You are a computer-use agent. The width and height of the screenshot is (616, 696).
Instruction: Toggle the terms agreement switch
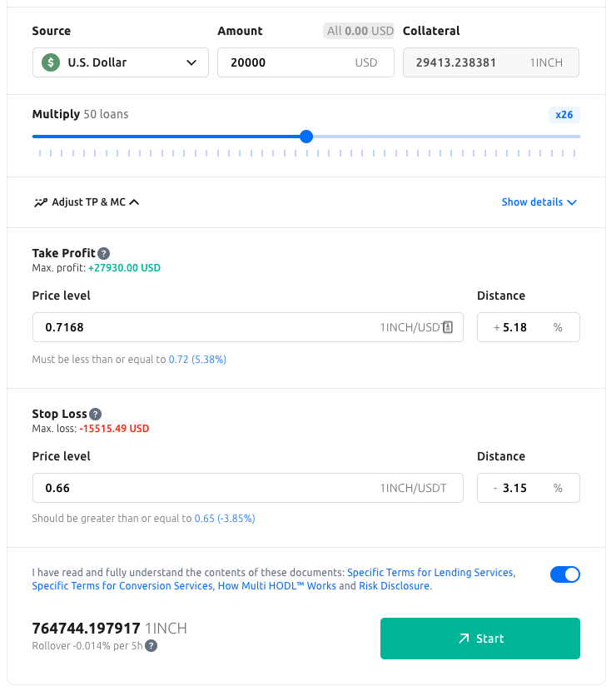564,574
